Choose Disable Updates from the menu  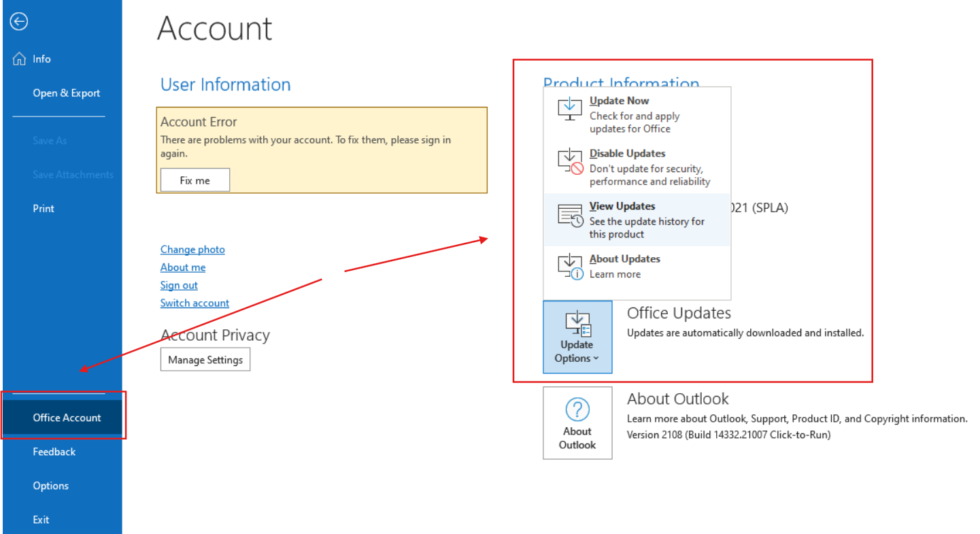click(x=637, y=167)
